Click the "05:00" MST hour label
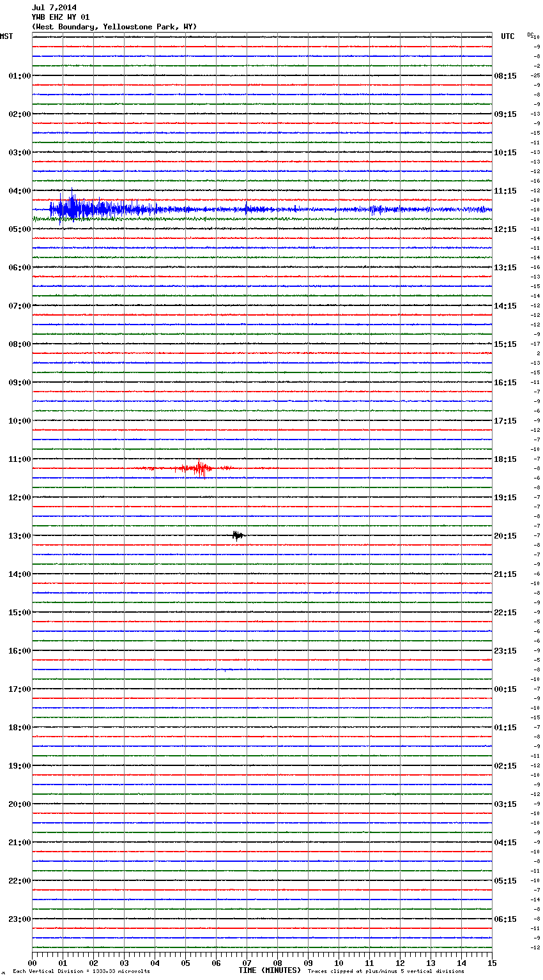This screenshot has height=980, width=543. pyautogui.click(x=20, y=229)
